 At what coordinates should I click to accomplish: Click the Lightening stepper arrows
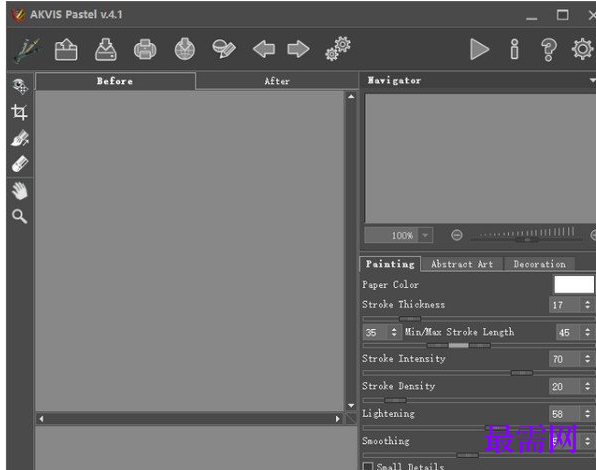[588, 414]
